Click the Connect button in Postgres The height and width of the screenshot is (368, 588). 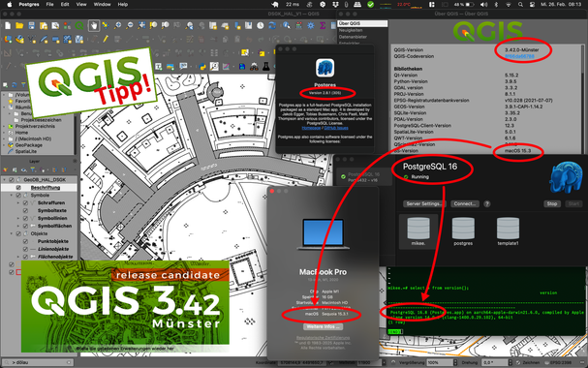pos(465,204)
